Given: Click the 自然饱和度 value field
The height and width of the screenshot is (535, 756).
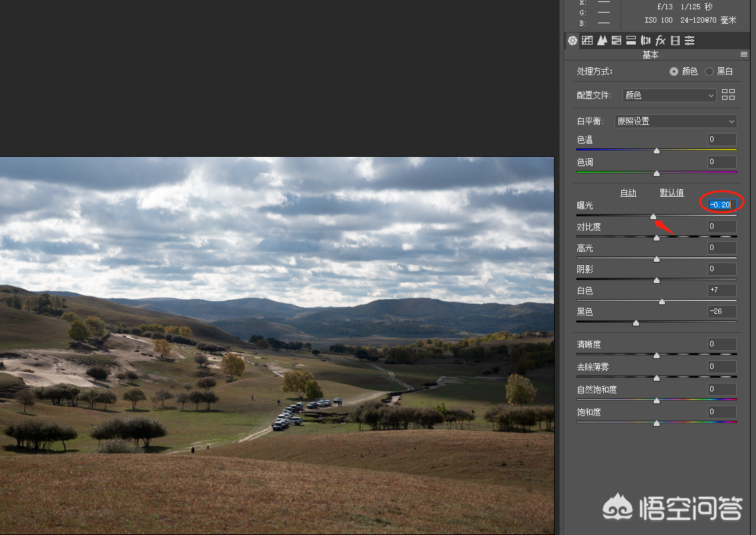Looking at the screenshot, I should point(721,389).
